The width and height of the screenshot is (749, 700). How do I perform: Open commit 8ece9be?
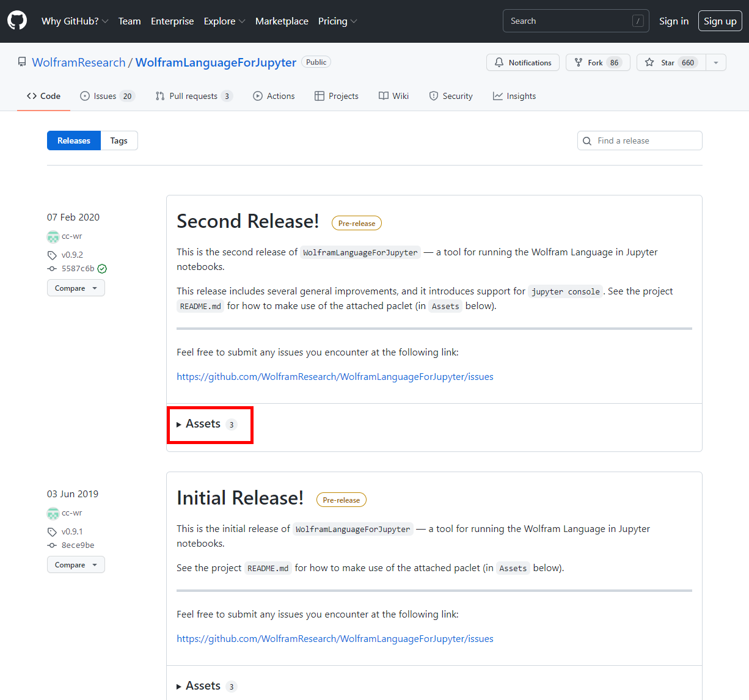(78, 545)
